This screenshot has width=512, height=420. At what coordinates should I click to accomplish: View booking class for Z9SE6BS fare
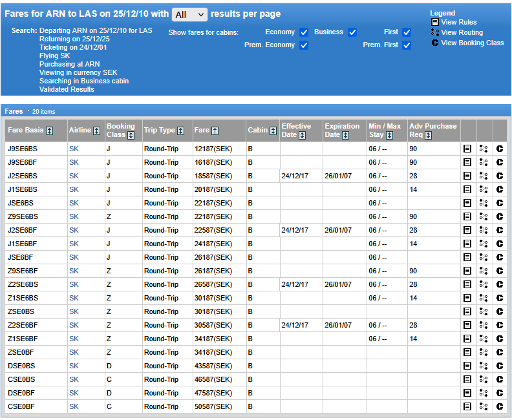[x=500, y=216]
